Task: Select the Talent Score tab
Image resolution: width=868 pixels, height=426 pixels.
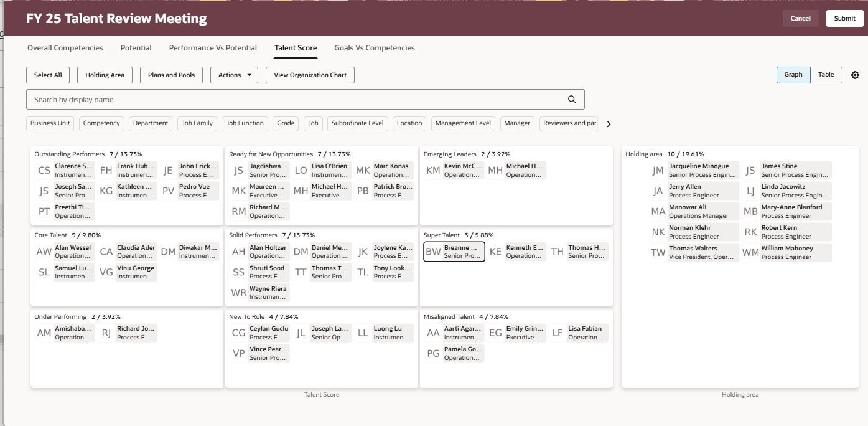Action: click(296, 48)
